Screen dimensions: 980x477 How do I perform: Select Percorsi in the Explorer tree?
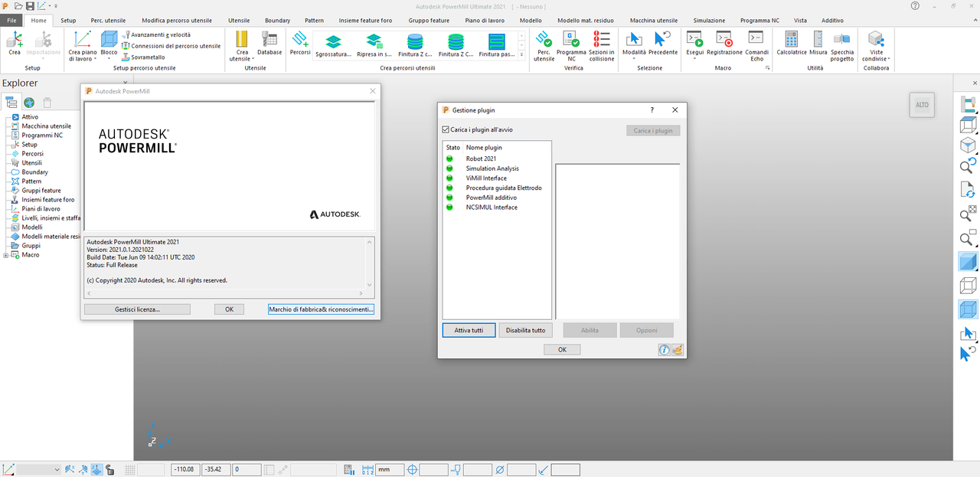pos(32,154)
